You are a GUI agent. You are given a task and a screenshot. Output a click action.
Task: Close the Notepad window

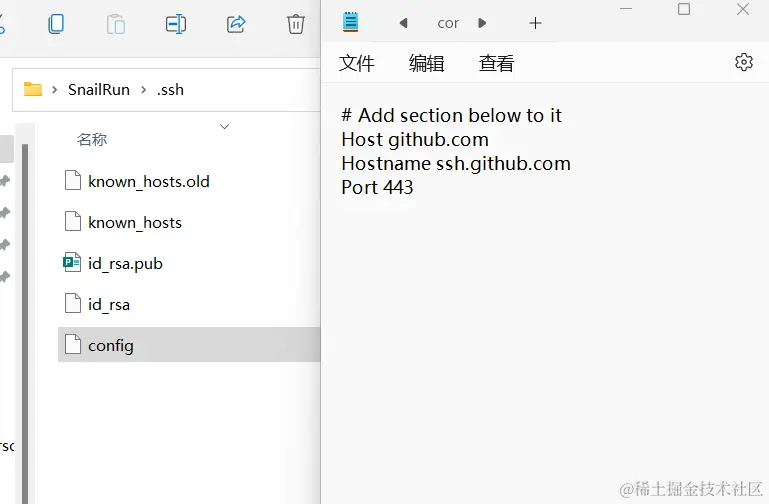pos(743,9)
